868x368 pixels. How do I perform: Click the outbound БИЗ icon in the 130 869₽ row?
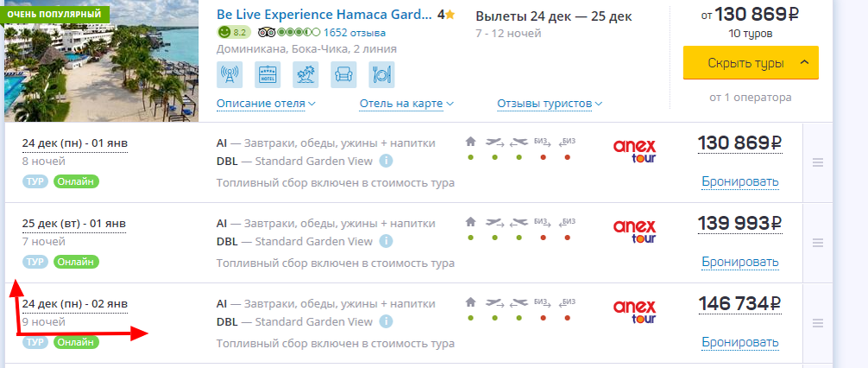tap(543, 142)
